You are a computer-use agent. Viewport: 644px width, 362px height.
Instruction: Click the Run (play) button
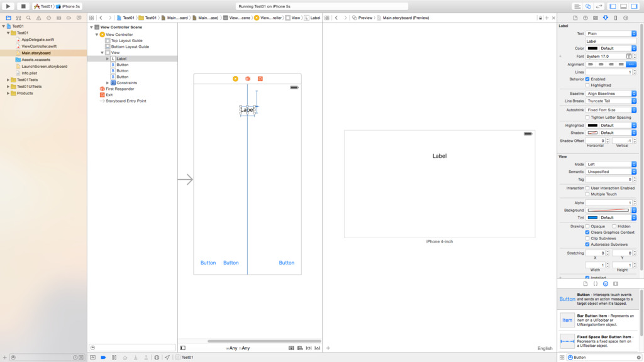8,6
